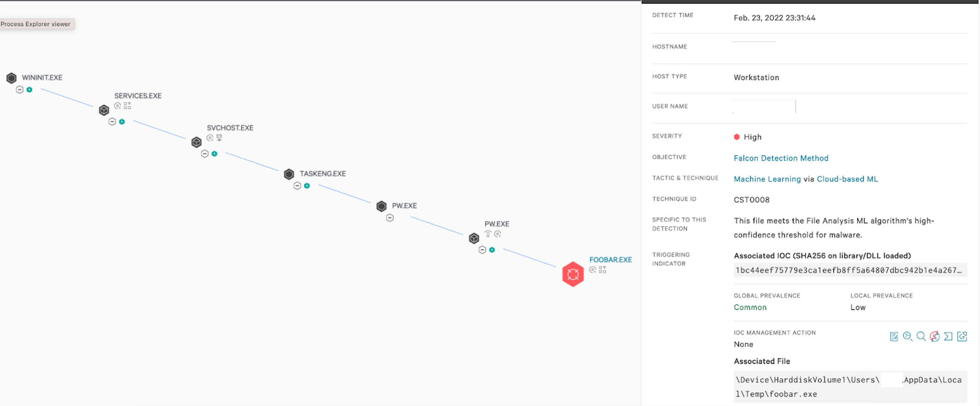Click the Machine Learning tactic link

[x=767, y=179]
